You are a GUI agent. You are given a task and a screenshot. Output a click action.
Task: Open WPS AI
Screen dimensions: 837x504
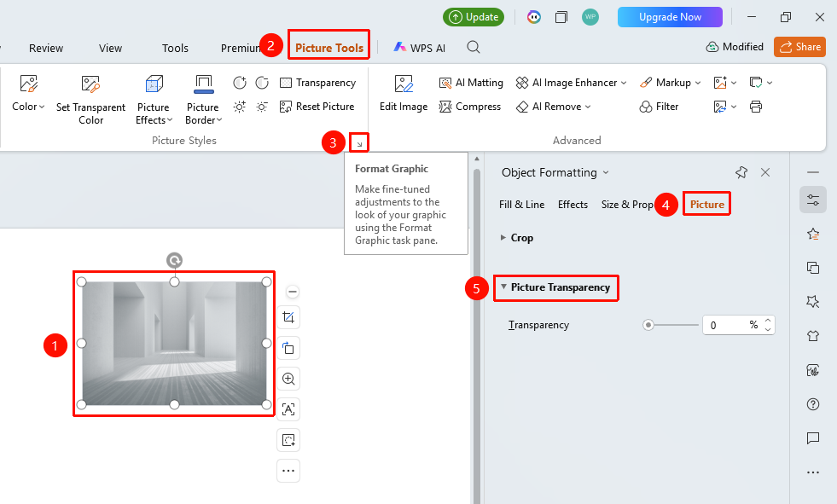tap(420, 48)
